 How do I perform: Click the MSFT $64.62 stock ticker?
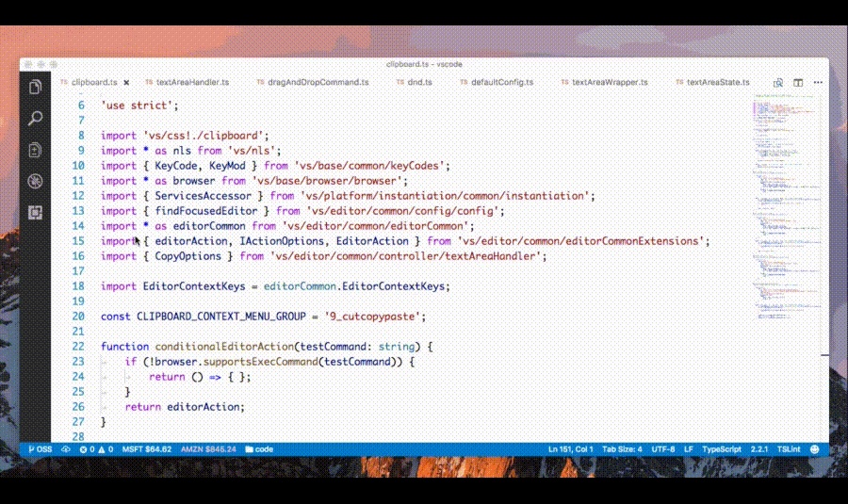[x=147, y=449]
